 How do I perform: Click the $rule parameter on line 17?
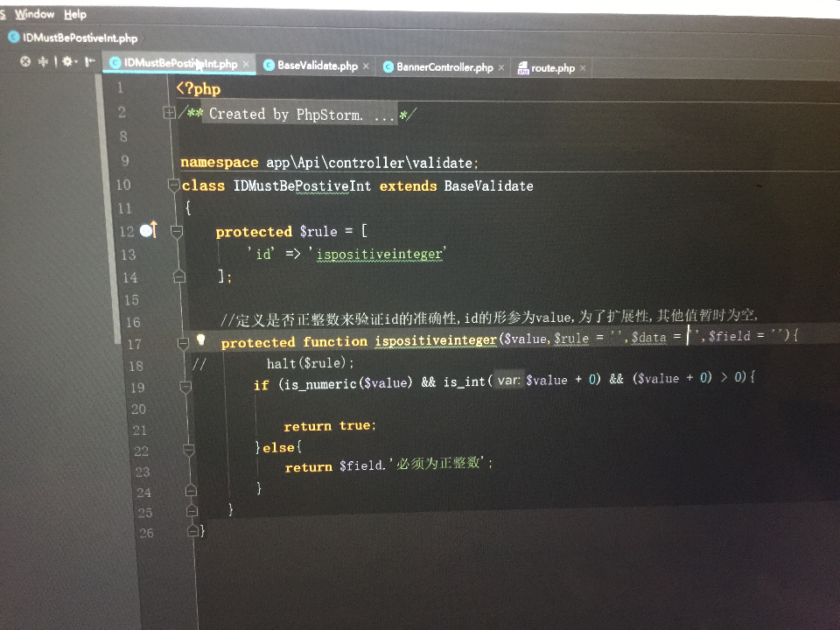pos(571,338)
